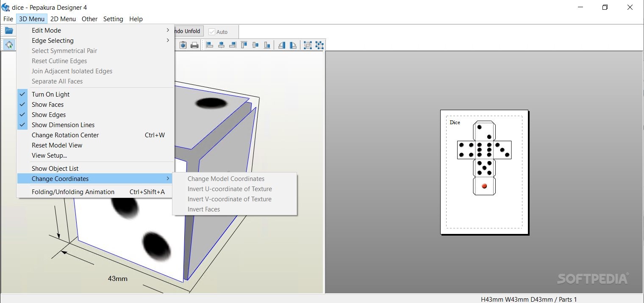This screenshot has width=644, height=303.
Task: Click Separate All Faces entry
Action: click(x=95, y=81)
